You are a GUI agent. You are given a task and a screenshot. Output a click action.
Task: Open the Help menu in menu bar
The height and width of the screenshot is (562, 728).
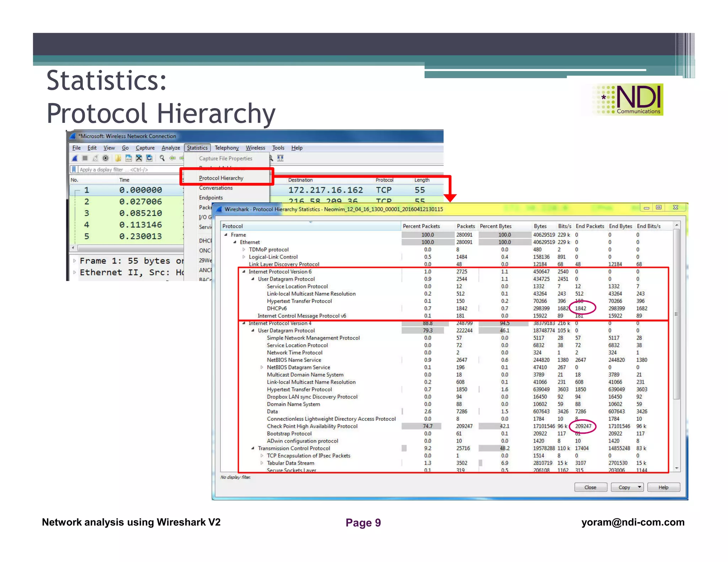297,148
